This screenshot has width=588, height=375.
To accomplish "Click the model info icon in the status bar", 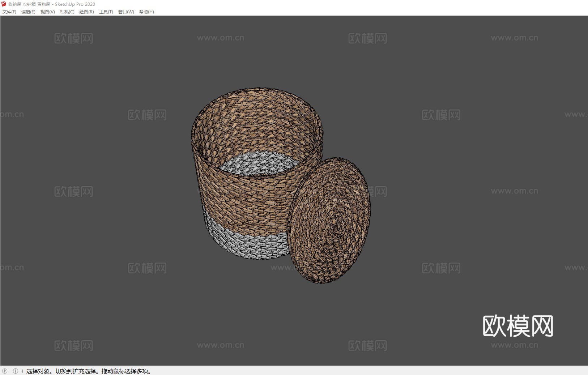I will (x=16, y=371).
